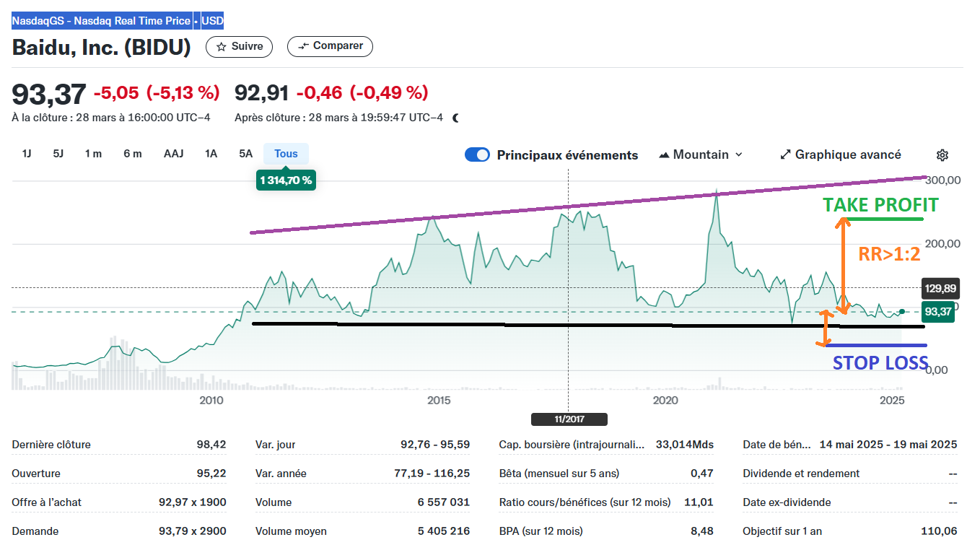Show the 1A time range
The image size is (980, 545).
(x=211, y=154)
